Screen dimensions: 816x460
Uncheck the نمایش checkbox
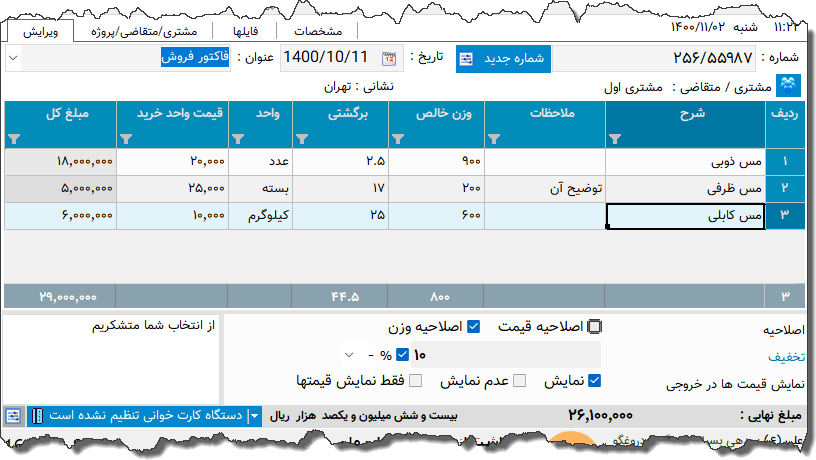[594, 380]
